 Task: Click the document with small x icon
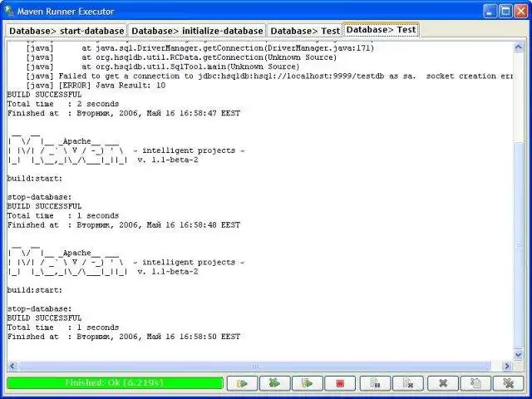408,383
